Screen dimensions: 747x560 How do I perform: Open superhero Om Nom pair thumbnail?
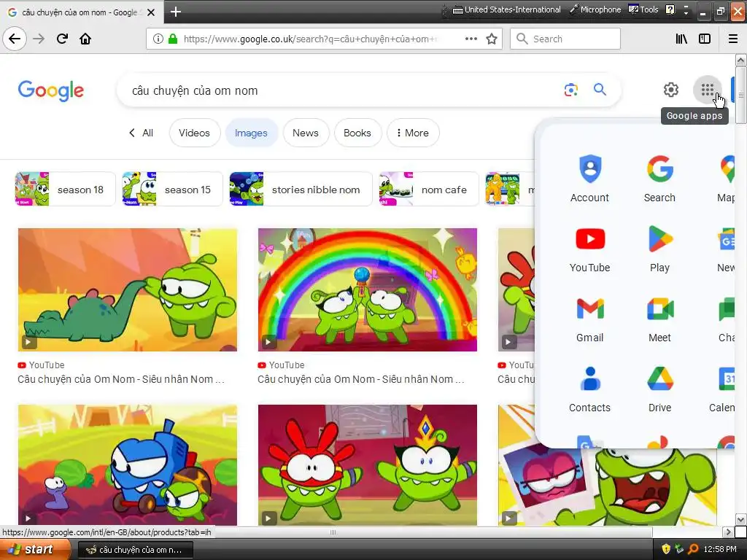click(368, 464)
